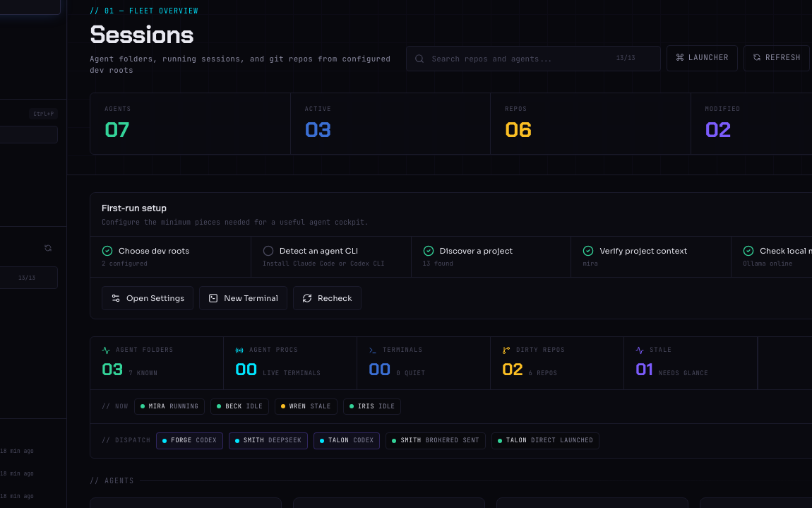Viewport: 812px width, 508px height.
Task: Click the Agent Folders pulse icon
Action: (106, 350)
